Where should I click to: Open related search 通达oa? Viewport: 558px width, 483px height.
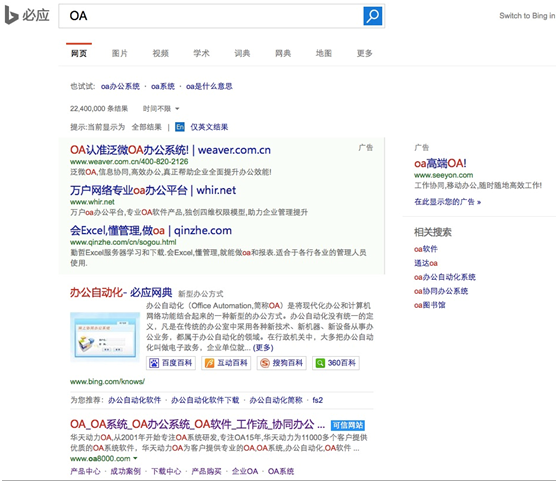[x=426, y=263]
